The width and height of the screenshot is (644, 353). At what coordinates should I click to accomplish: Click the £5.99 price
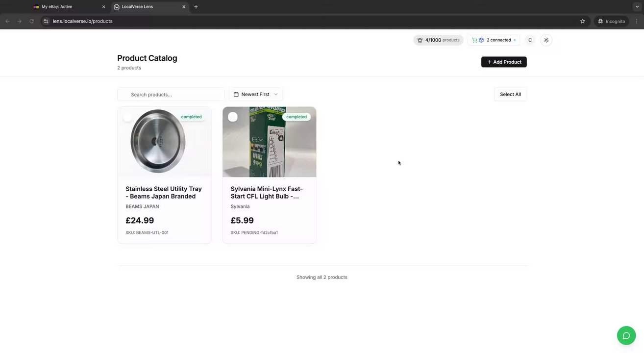point(242,221)
